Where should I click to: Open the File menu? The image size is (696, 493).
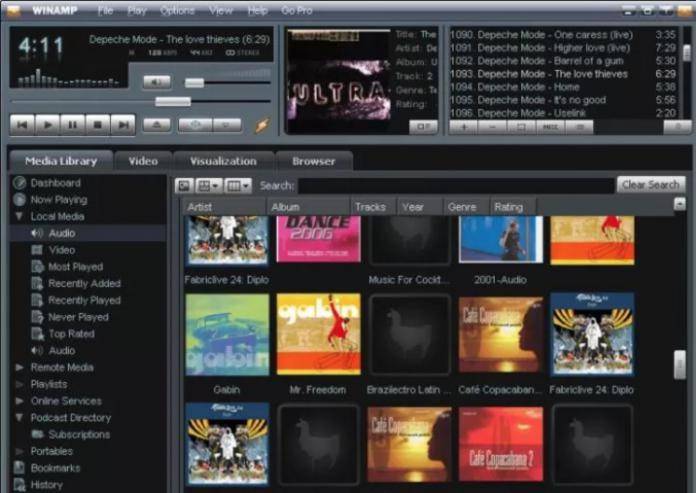pyautogui.click(x=105, y=10)
